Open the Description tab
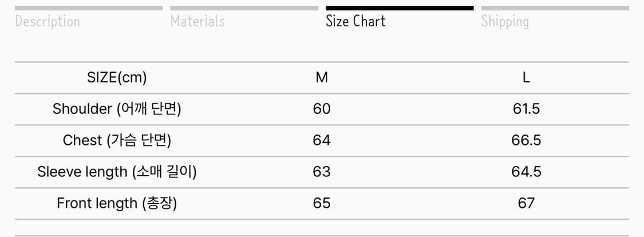This screenshot has width=644, height=237. pos(48,22)
